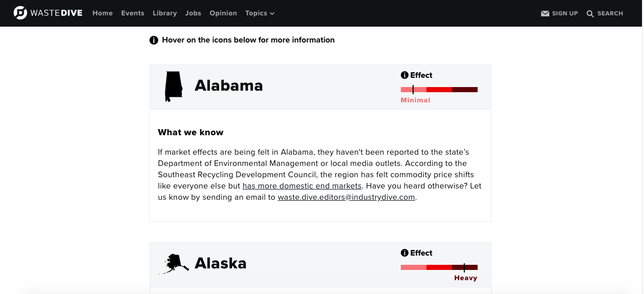Screen dimensions: 644x294
Task: Select the Alabama heading text
Action: point(229,86)
